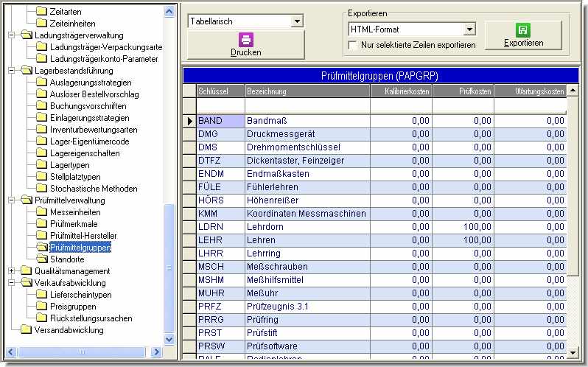Expand the Qualitätsmanagement tree node
588x367 pixels.
(x=12, y=271)
